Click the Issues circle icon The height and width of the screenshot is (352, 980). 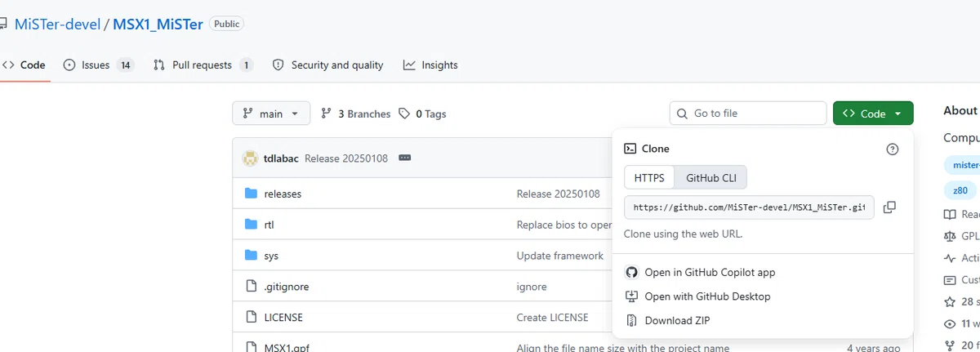69,65
